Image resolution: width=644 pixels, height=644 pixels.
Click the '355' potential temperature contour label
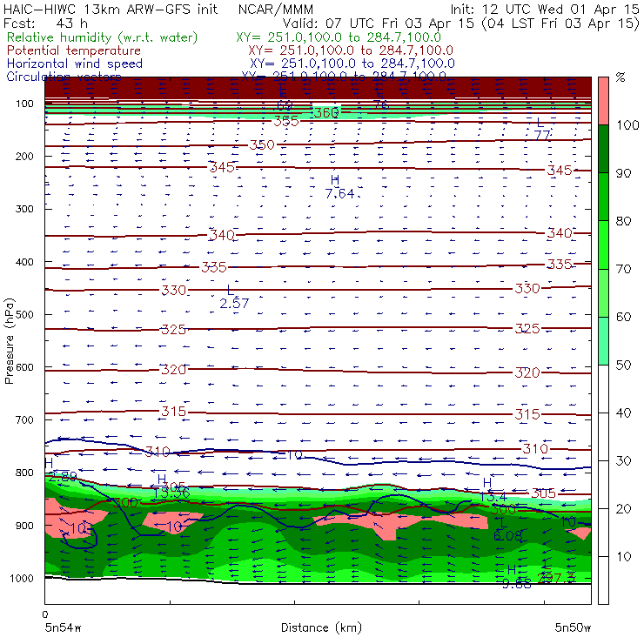285,121
